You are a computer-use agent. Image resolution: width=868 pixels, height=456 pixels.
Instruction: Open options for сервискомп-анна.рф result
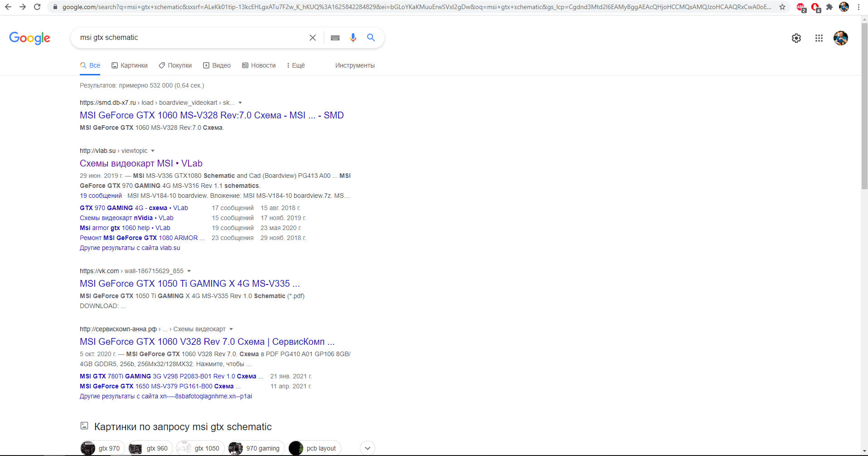click(x=231, y=329)
